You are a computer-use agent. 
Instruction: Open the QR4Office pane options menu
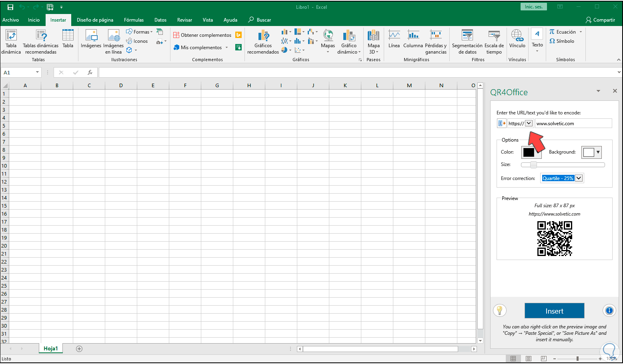[x=598, y=91]
